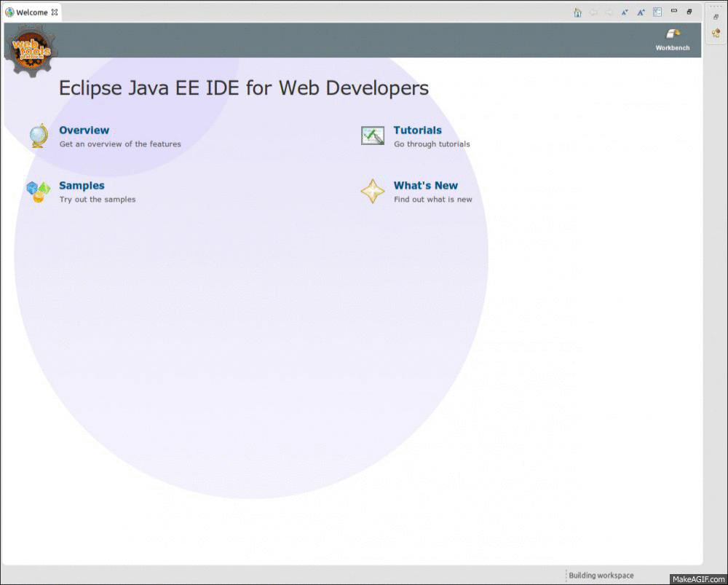Image resolution: width=728 pixels, height=585 pixels.
Task: Click the grayed forward navigation arrow
Action: [608, 12]
